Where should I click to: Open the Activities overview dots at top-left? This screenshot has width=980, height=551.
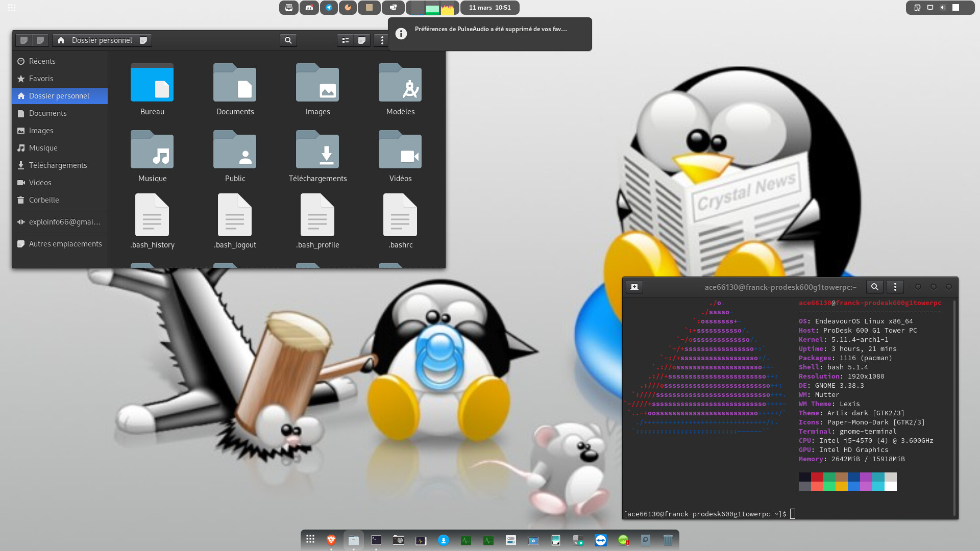(12, 8)
